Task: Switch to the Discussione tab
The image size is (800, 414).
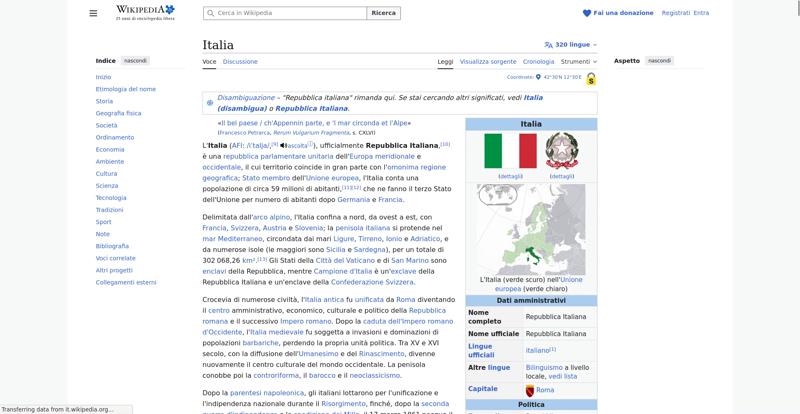Action: (x=240, y=61)
